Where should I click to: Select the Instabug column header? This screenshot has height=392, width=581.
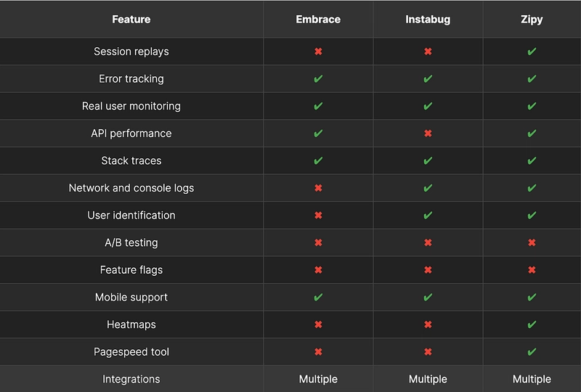(428, 20)
